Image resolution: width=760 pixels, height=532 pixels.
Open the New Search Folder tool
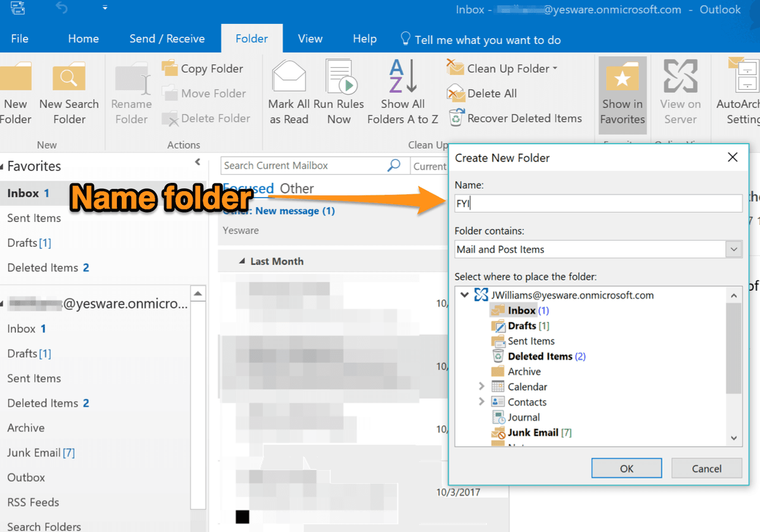pyautogui.click(x=69, y=94)
